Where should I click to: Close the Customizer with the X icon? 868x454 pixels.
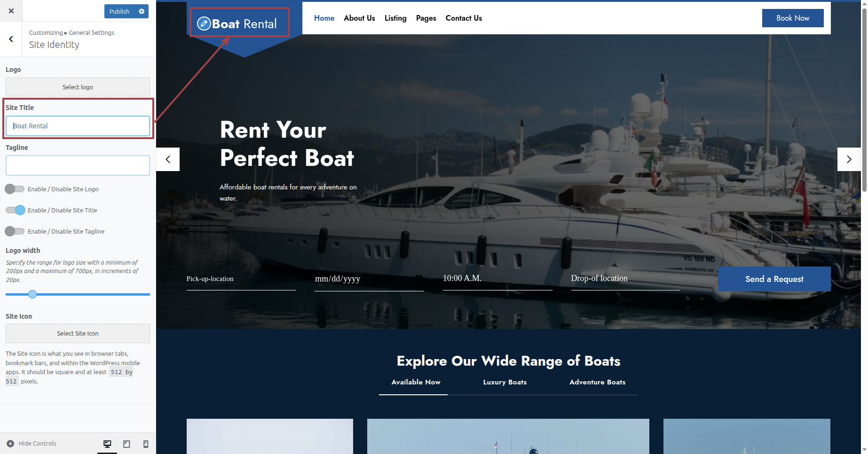point(11,11)
